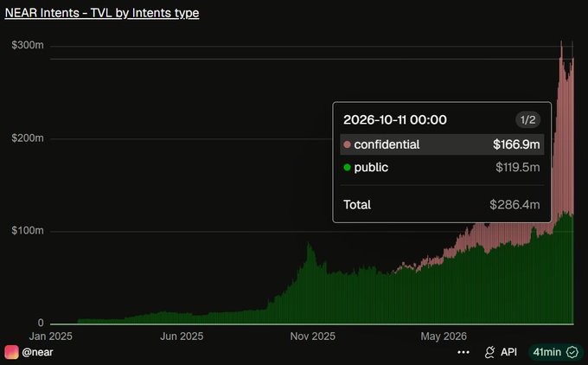Click the green public series color dot
Image resolution: width=588 pixels, height=365 pixels.
[x=347, y=167]
